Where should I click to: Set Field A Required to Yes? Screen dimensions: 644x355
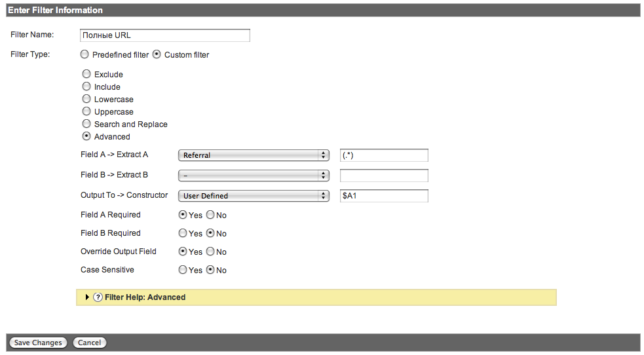(x=183, y=215)
